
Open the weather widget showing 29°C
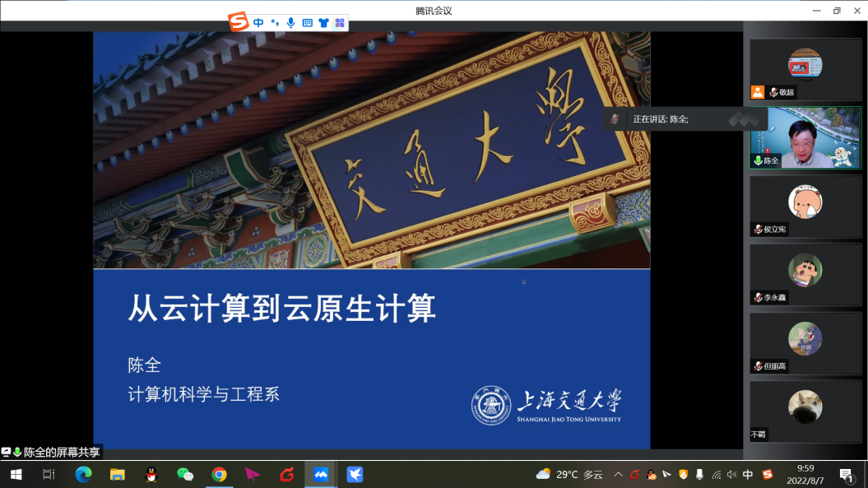569,474
